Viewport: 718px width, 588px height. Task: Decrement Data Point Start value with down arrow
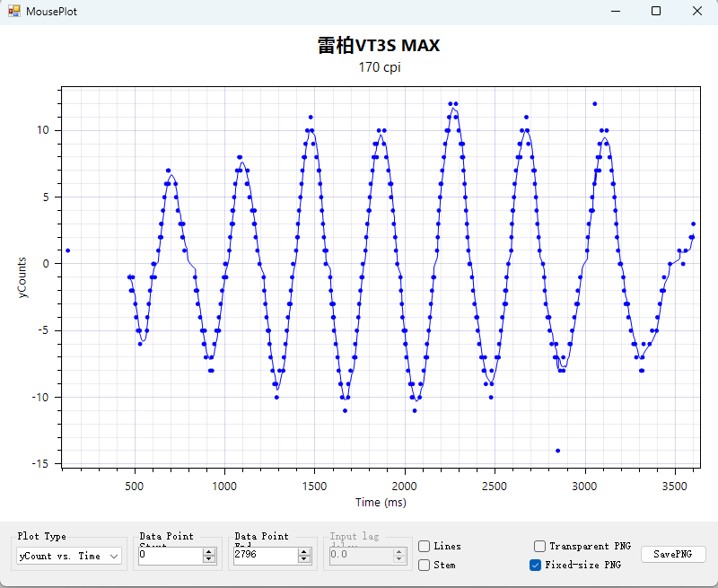coord(209,559)
